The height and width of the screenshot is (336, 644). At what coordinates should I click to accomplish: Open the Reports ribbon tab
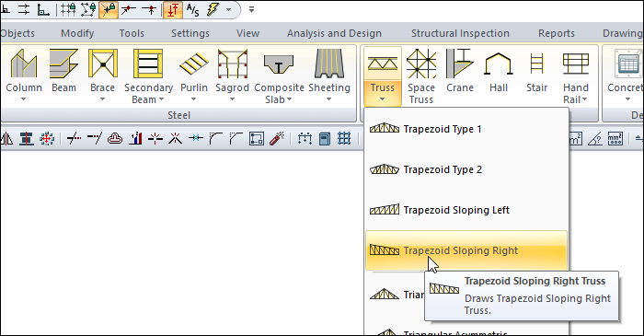[556, 33]
